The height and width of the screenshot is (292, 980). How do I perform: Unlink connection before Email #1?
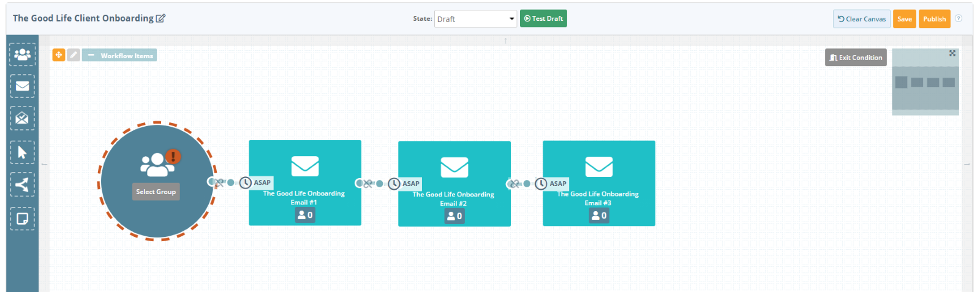pos(219,182)
